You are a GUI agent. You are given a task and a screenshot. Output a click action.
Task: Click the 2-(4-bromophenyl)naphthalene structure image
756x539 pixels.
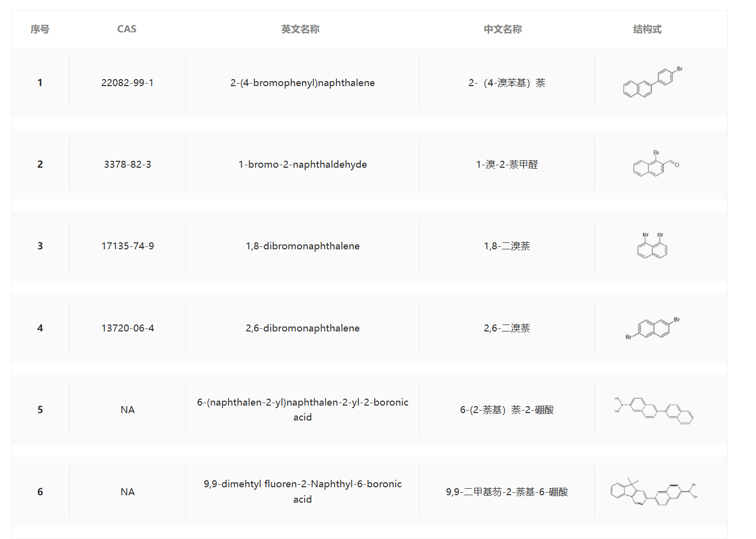click(x=652, y=82)
